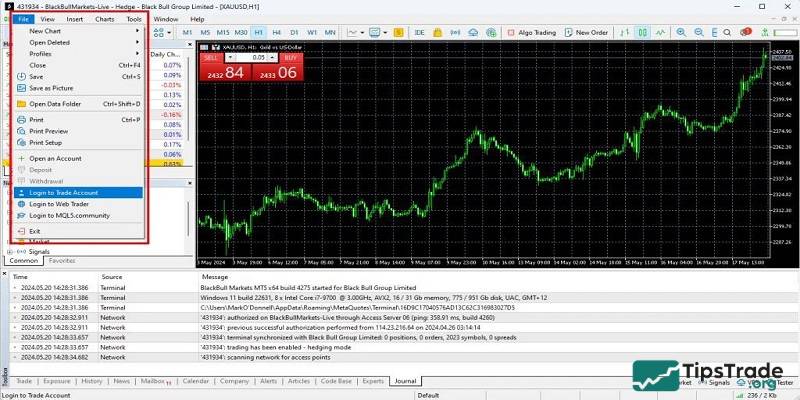This screenshot has height=400, width=800.
Task: Choose Login to Trade Account
Action: click(64, 192)
